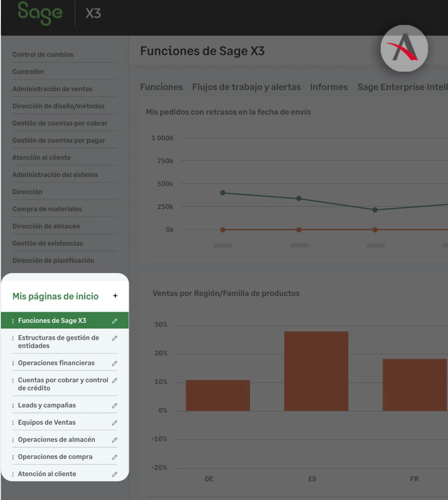This screenshot has height=500, width=448.
Task: Click the red A logo badge
Action: tap(404, 49)
